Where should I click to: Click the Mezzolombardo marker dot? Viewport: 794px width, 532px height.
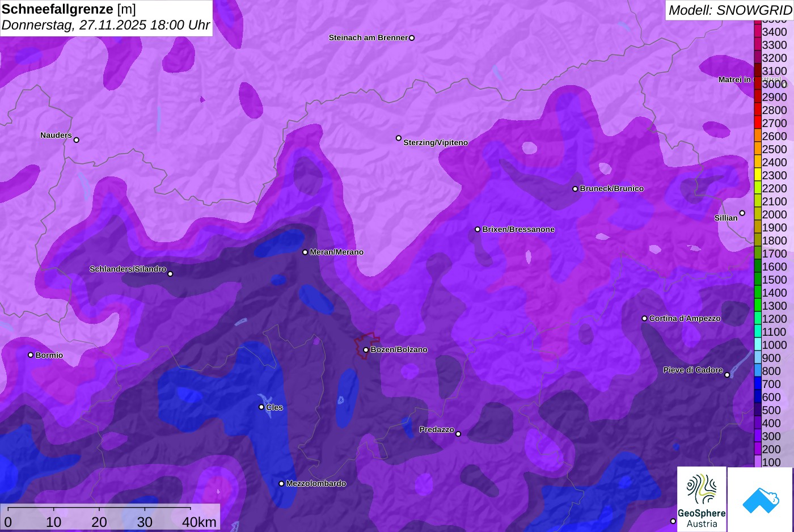281,484
